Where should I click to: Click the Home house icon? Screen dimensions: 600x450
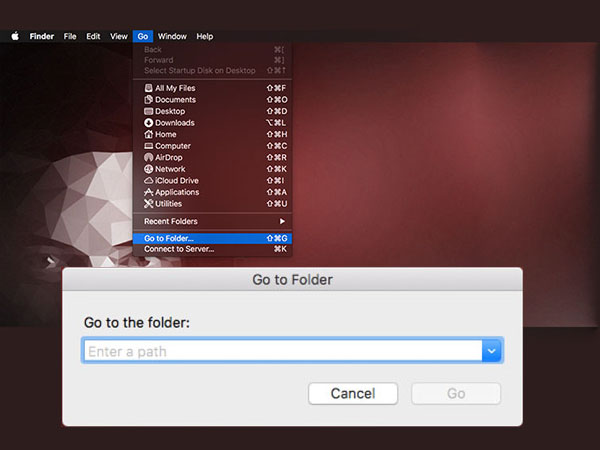148,135
